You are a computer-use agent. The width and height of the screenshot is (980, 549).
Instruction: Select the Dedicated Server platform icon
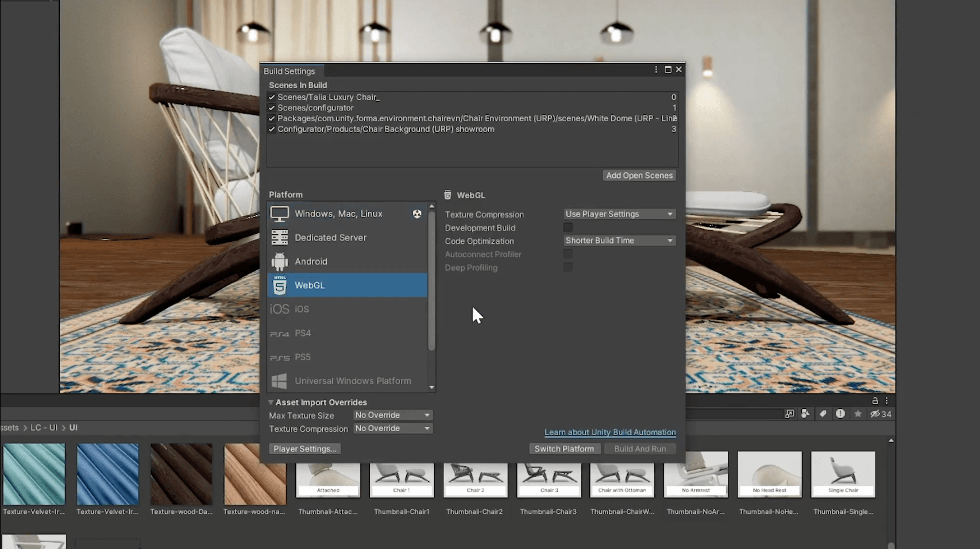point(280,237)
